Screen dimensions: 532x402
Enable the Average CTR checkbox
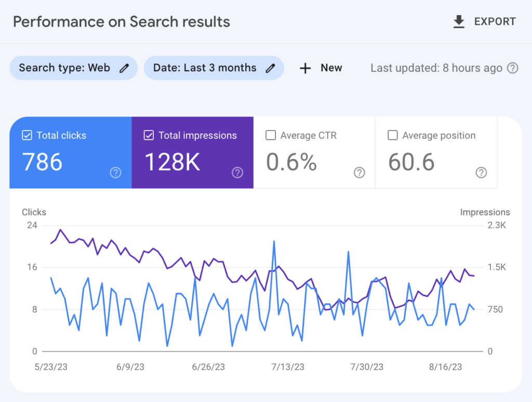[x=270, y=135]
